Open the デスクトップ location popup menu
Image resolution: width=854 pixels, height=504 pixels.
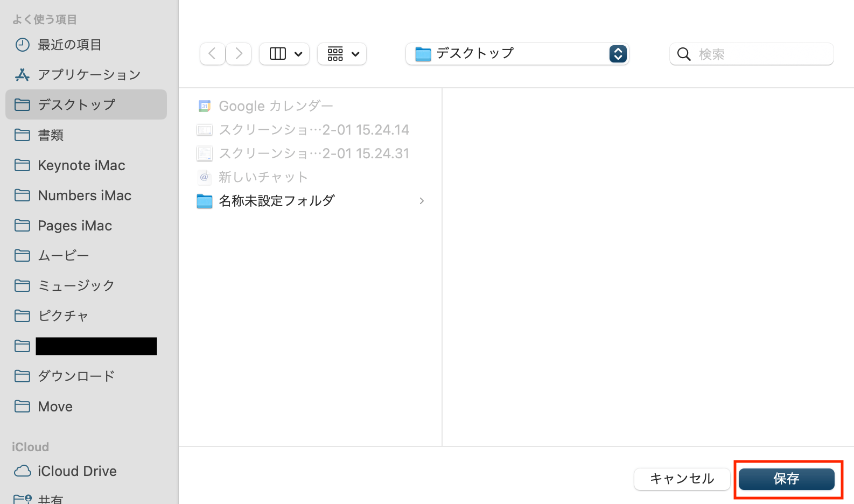tap(517, 54)
